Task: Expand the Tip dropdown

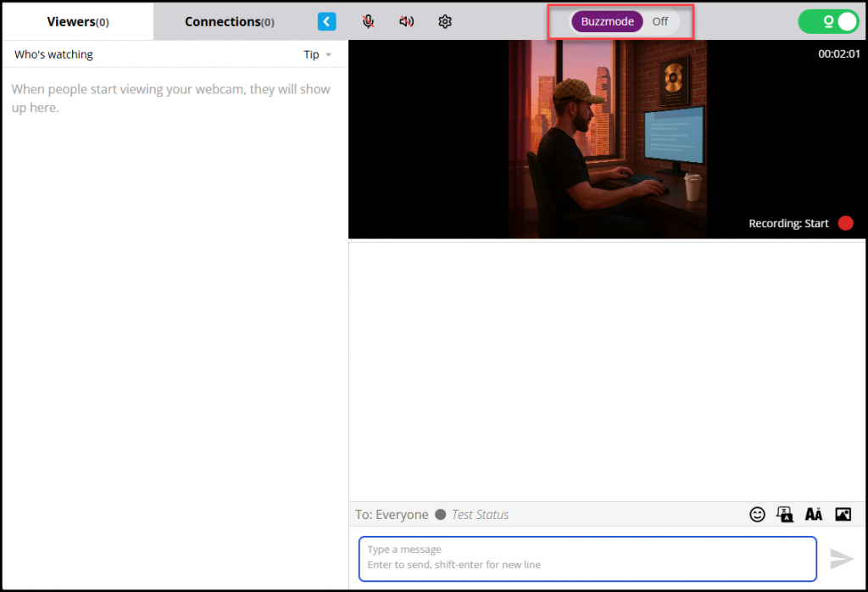Action: [x=317, y=55]
